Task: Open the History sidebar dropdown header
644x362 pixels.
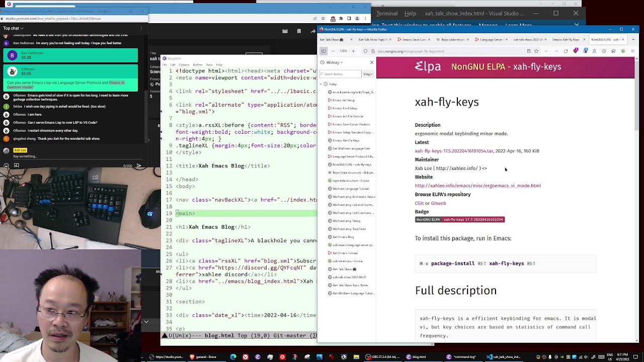Action: pyautogui.click(x=333, y=62)
